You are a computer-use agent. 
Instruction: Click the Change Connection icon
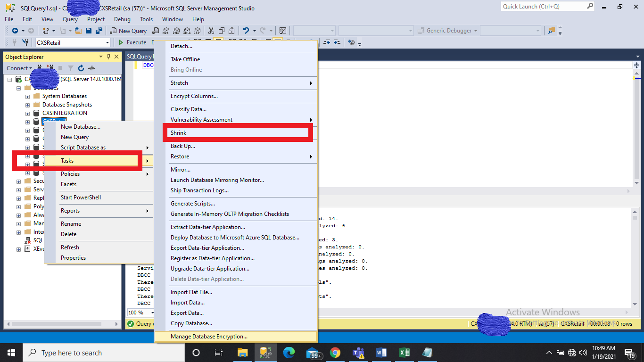pyautogui.click(x=25, y=42)
